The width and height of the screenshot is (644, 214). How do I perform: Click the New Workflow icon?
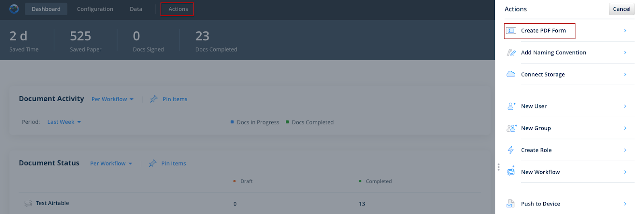click(x=511, y=172)
